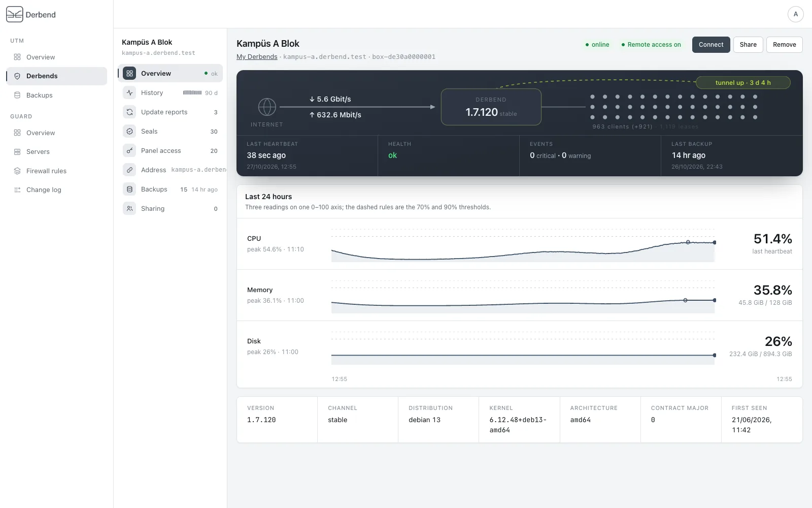Image resolution: width=812 pixels, height=508 pixels.
Task: Click Guard Overview grid icon
Action: (x=17, y=133)
